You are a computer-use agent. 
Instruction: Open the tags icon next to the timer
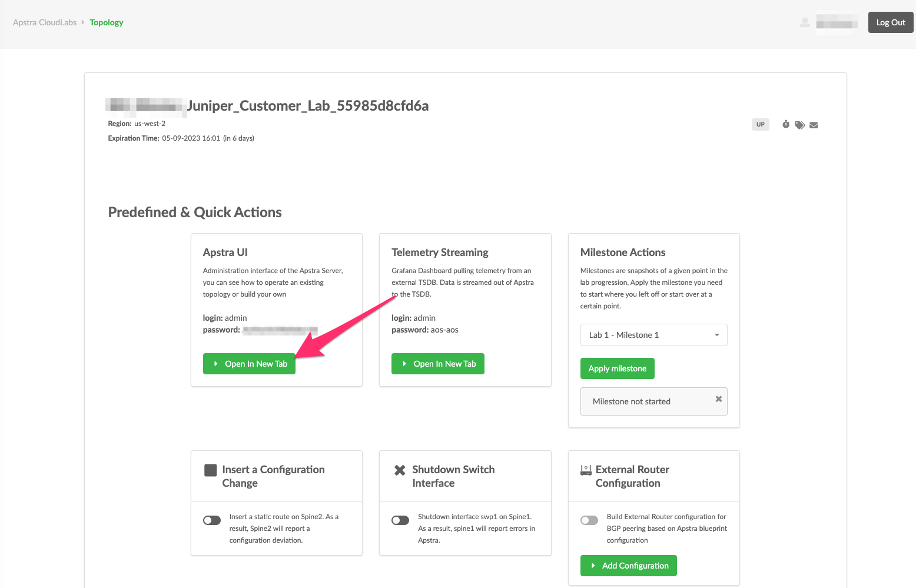pyautogui.click(x=799, y=124)
